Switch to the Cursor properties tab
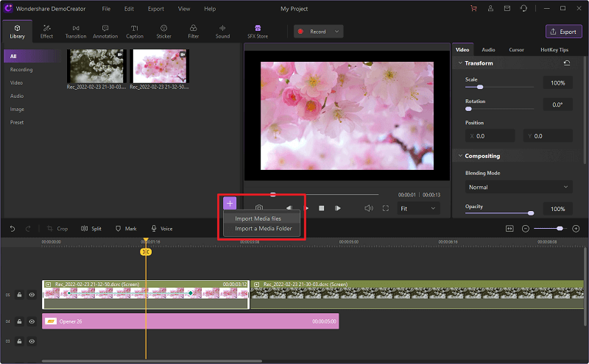This screenshot has width=589, height=364. pyautogui.click(x=516, y=49)
